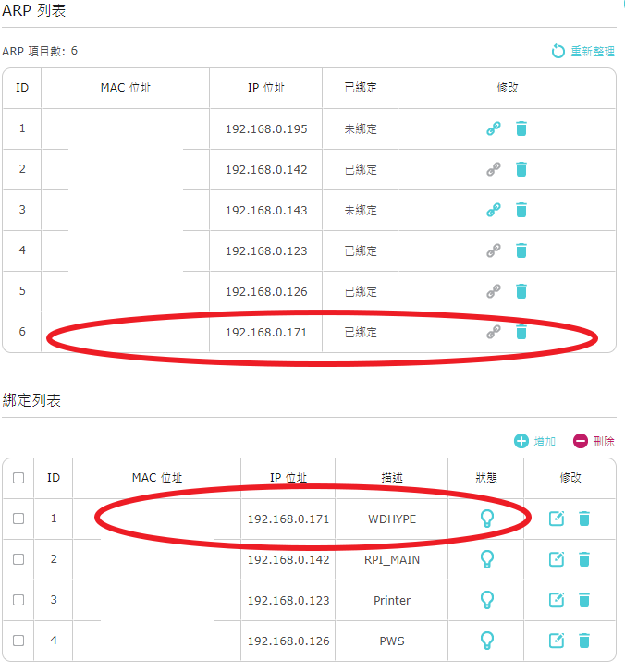
Task: Check the box for binding entry RPI_MAIN
Action: (x=18, y=559)
